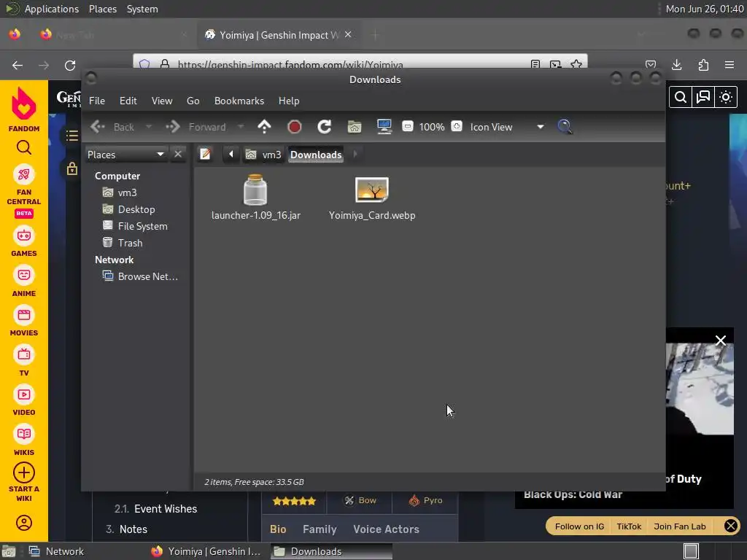Open the Back history dropdown arrow
The image size is (747, 560).
point(149,127)
